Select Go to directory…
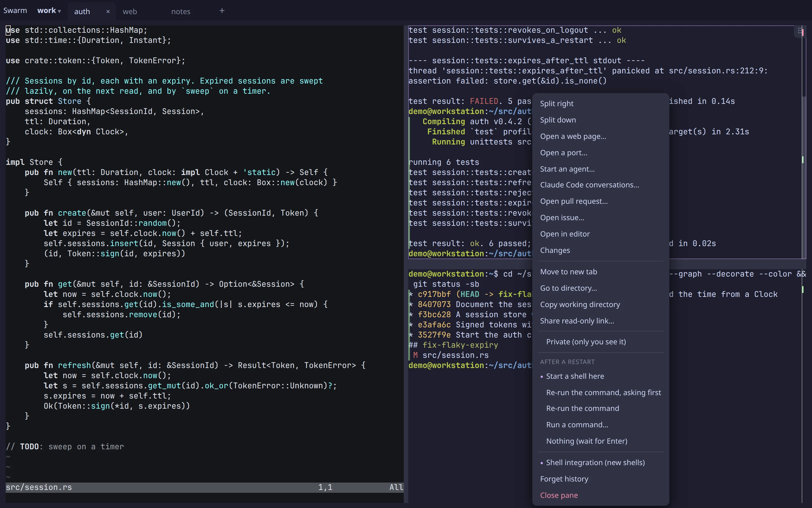 pos(601,288)
